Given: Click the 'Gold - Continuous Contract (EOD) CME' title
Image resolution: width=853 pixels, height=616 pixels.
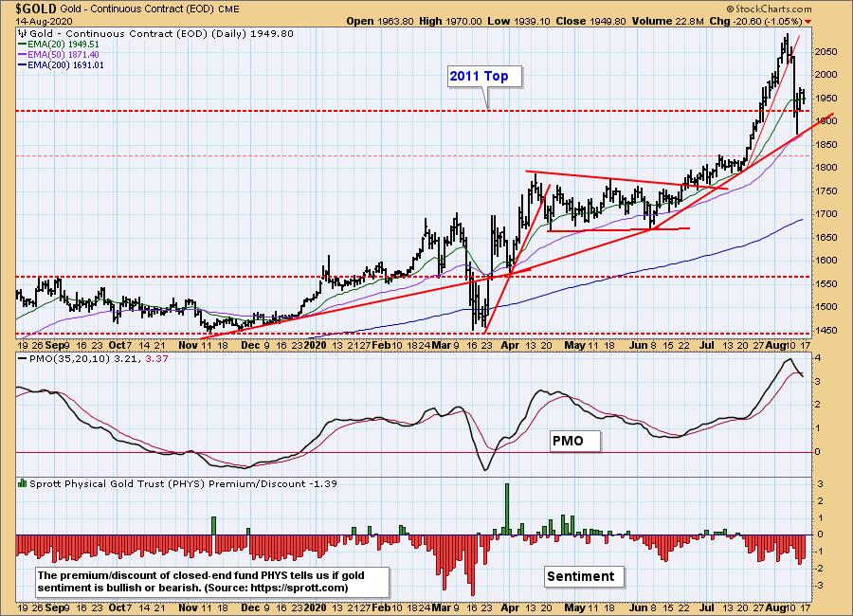Looking at the screenshot, I should click(x=150, y=9).
